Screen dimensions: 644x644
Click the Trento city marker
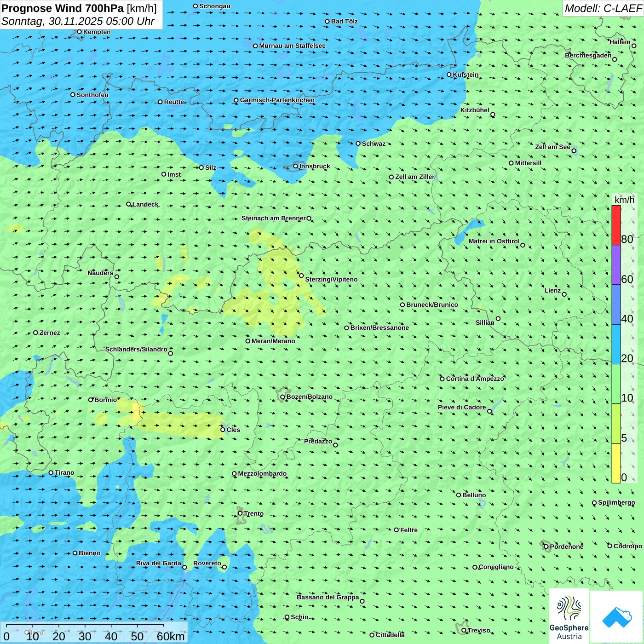coord(240,513)
